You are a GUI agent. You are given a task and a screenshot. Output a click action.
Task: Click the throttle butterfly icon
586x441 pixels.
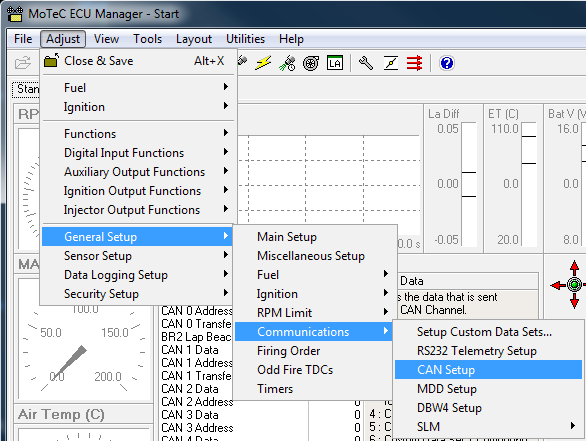pos(391,63)
